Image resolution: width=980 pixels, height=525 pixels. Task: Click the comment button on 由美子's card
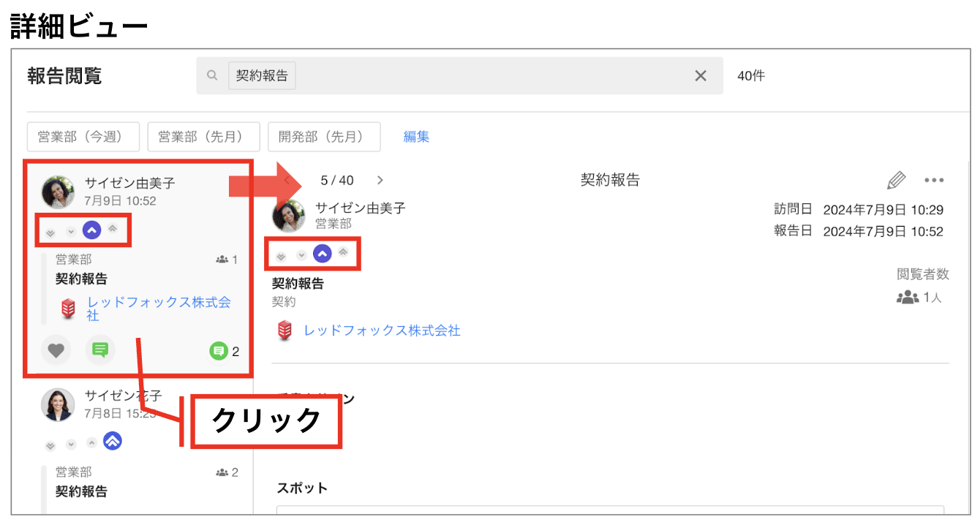(x=100, y=350)
